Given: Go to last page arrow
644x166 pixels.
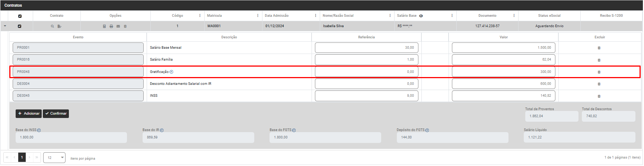Looking at the screenshot, I should [37, 157].
